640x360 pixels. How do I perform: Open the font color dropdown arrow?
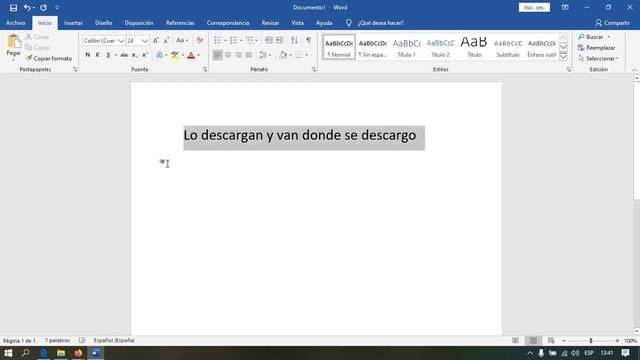pos(199,55)
